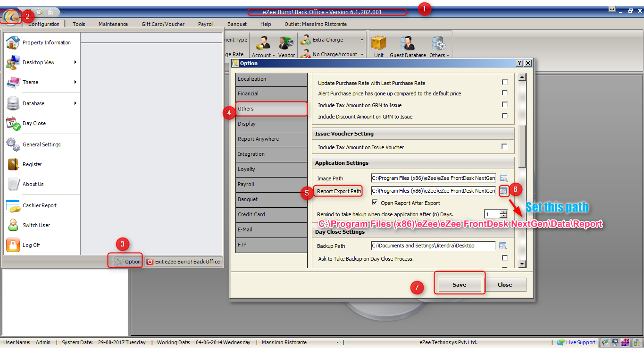The width and height of the screenshot is (644, 348).
Task: Uncheck Open Report After Export
Action: pos(375,203)
